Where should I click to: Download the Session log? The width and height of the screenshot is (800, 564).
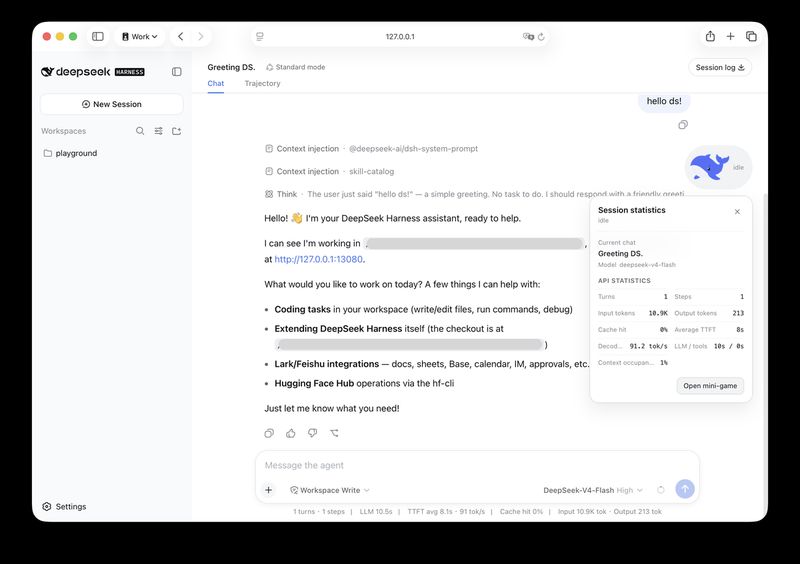(x=720, y=67)
